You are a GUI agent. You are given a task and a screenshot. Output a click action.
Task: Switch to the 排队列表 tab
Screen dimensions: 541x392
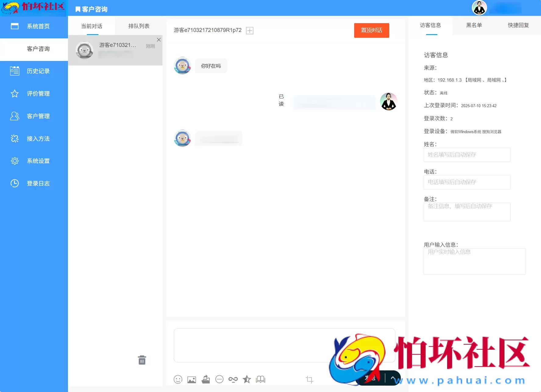pos(139,26)
